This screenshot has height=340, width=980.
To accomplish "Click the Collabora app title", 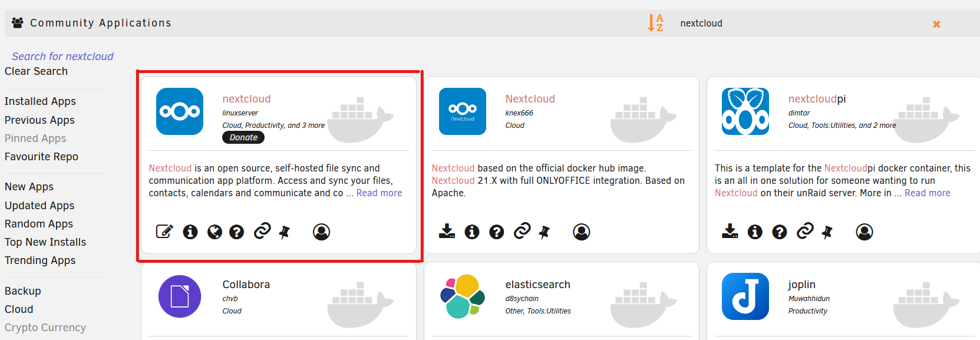I will [x=246, y=285].
